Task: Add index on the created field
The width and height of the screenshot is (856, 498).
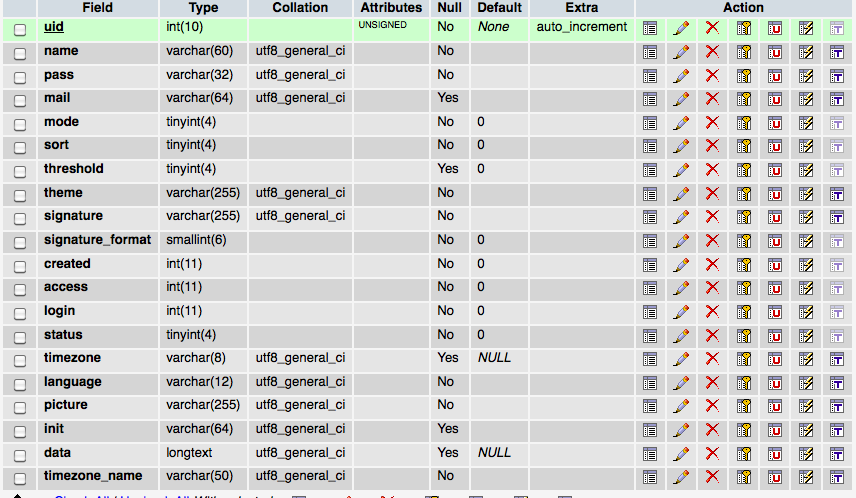Action: [x=806, y=264]
